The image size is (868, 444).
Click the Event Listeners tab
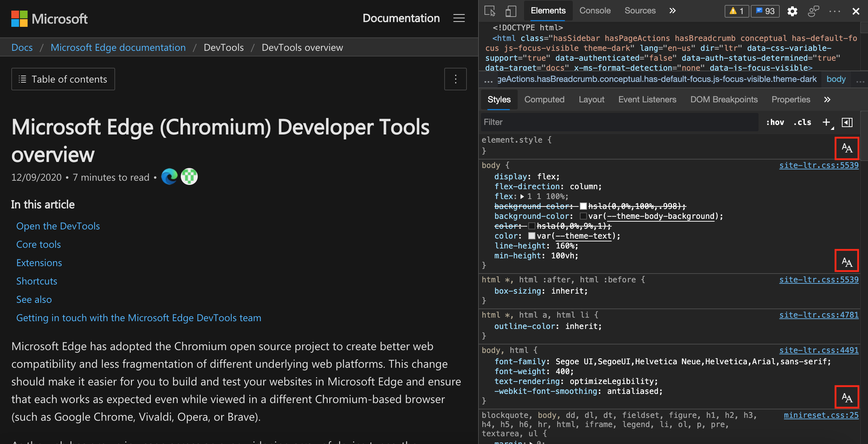pos(647,99)
